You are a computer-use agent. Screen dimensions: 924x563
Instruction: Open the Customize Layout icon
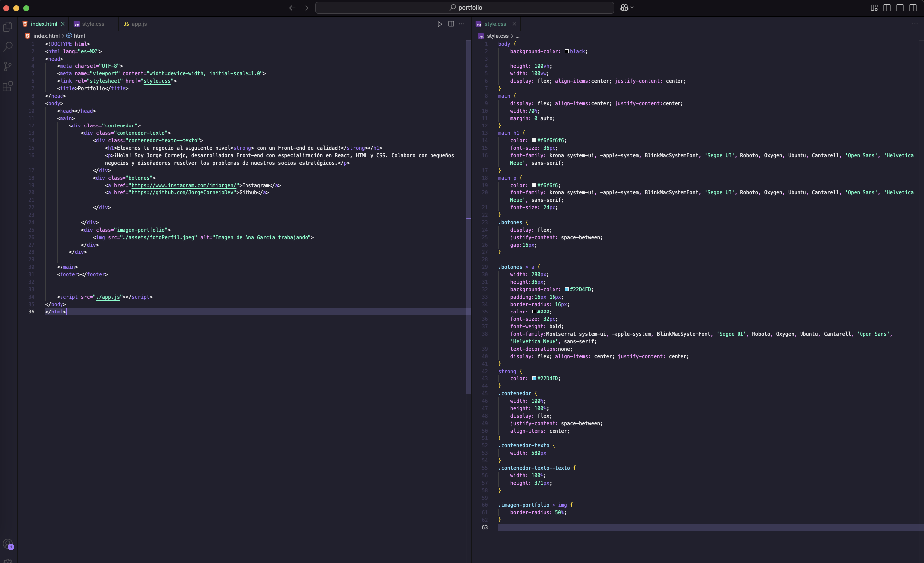[874, 8]
